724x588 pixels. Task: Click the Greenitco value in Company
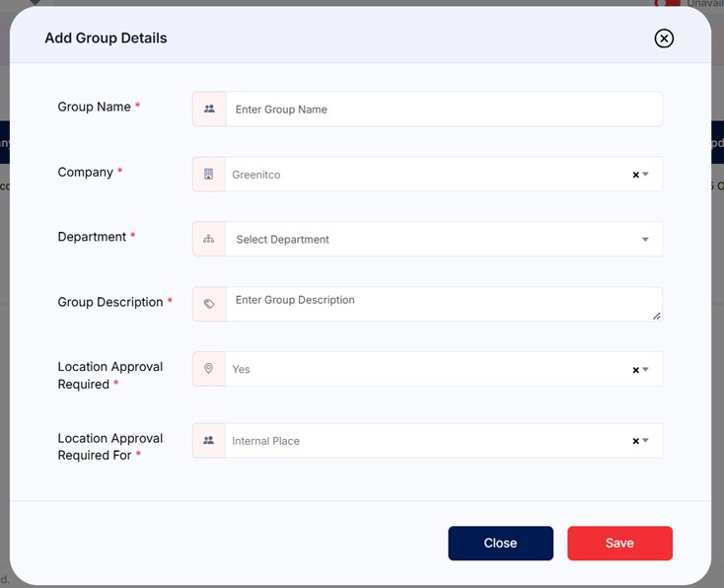point(256,175)
